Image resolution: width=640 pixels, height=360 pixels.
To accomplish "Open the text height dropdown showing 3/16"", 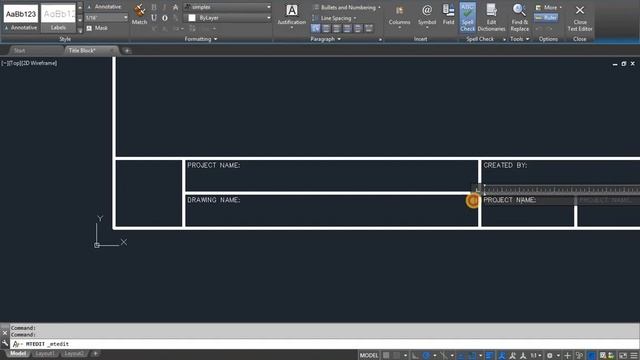I will (x=107, y=18).
